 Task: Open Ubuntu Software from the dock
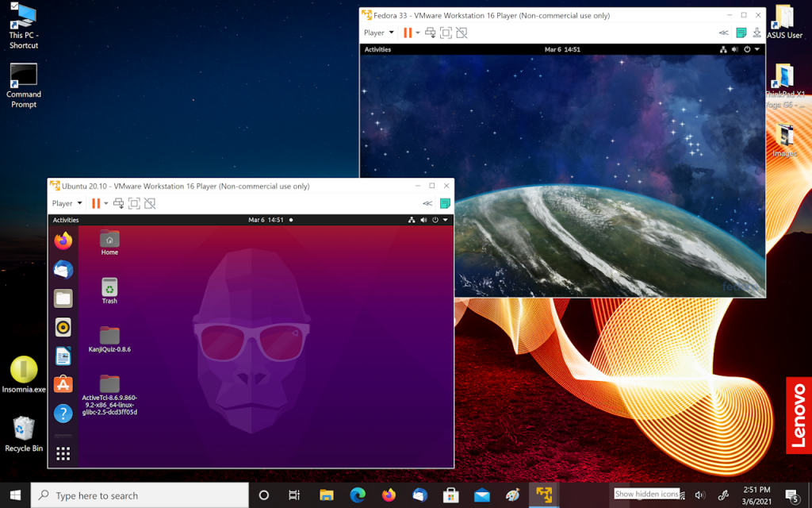click(x=63, y=385)
